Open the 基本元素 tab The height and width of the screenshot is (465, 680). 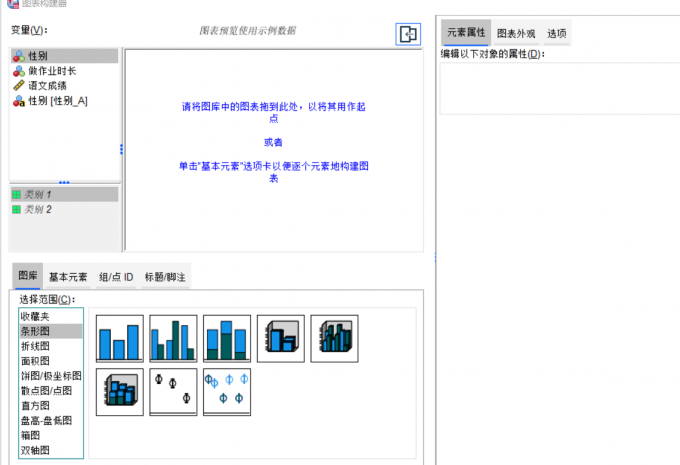[x=68, y=277]
